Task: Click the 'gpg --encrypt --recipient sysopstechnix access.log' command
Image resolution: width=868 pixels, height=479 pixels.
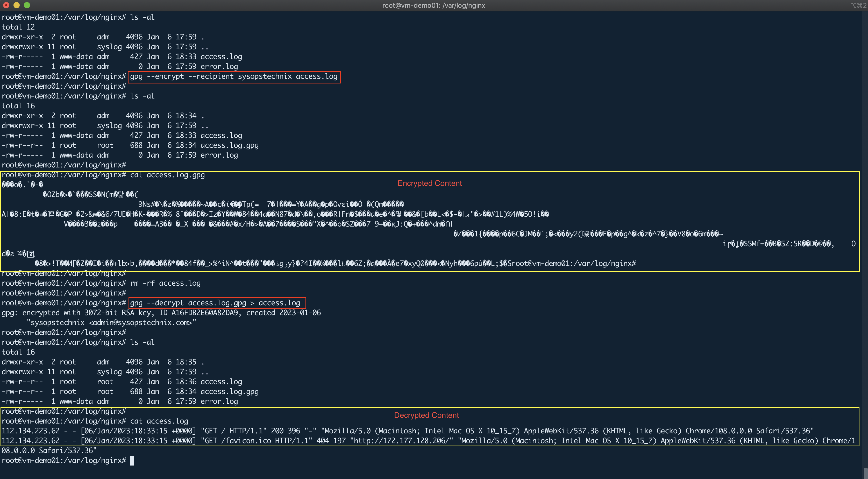Action: pos(234,76)
